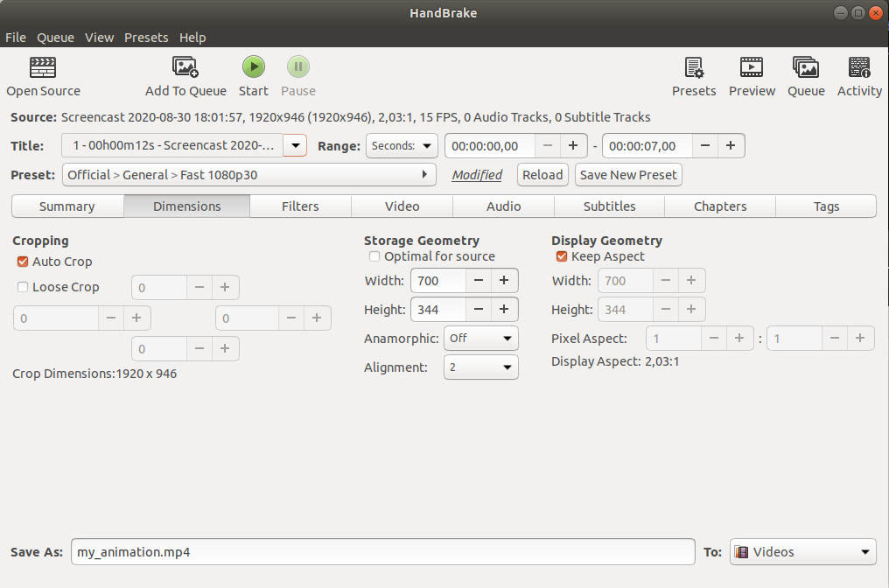Increase range start time with plus
Image resolution: width=889 pixels, height=588 pixels.
point(573,146)
